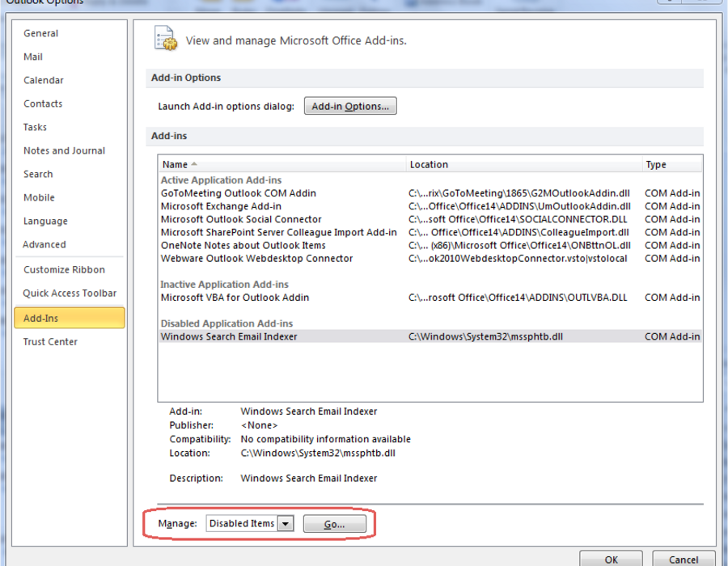Select Windows Search Email Indexer row
The height and width of the screenshot is (566, 728).
(430, 336)
